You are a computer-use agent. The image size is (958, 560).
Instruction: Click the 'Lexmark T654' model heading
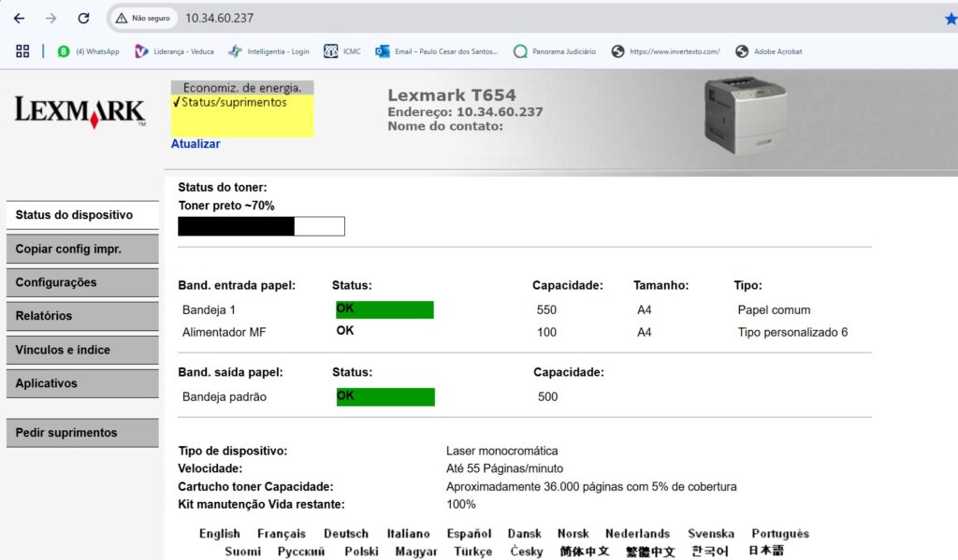[x=452, y=95]
